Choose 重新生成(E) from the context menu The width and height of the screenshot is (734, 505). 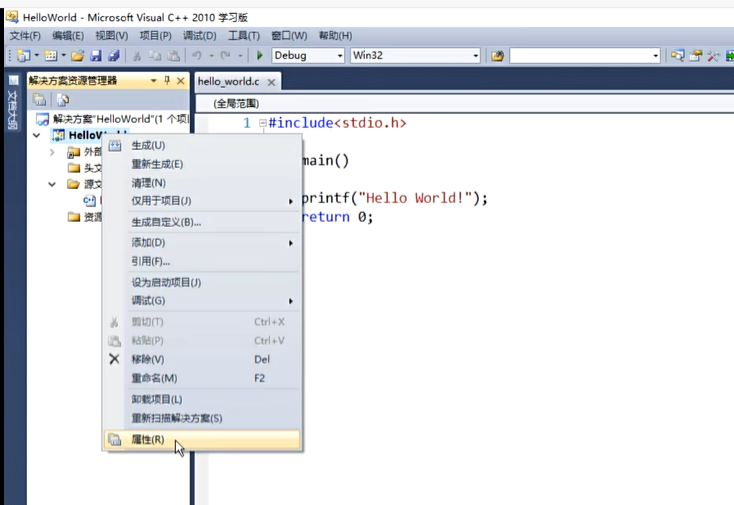202,164
